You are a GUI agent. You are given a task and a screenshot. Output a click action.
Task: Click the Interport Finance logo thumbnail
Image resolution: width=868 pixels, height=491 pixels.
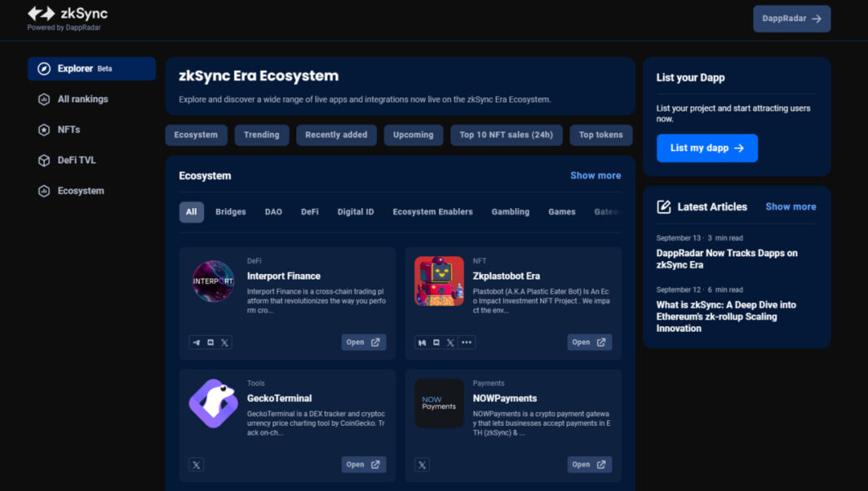tap(213, 282)
